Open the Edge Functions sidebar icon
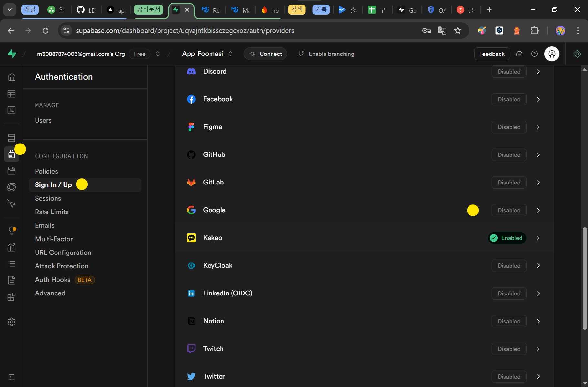Viewport: 588px width, 387px height. click(12, 187)
